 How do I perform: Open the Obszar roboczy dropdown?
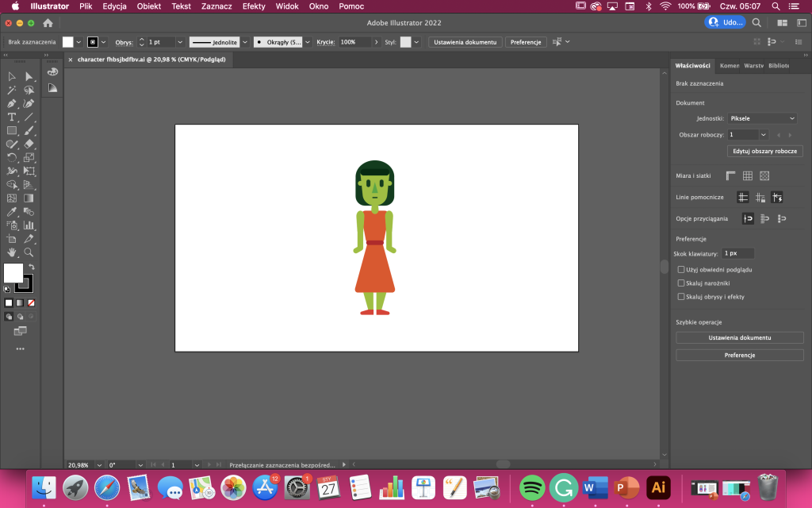tap(764, 135)
